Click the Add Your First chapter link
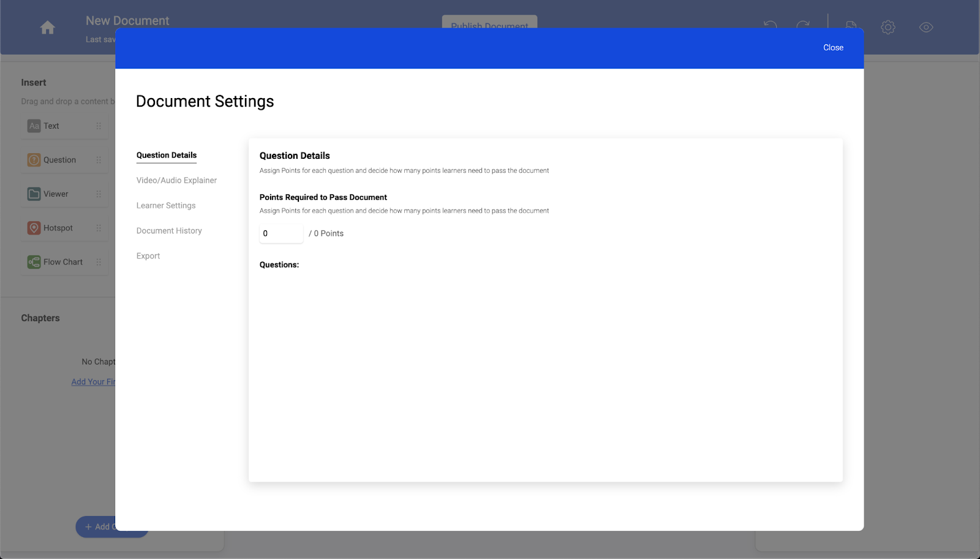 pyautogui.click(x=93, y=382)
